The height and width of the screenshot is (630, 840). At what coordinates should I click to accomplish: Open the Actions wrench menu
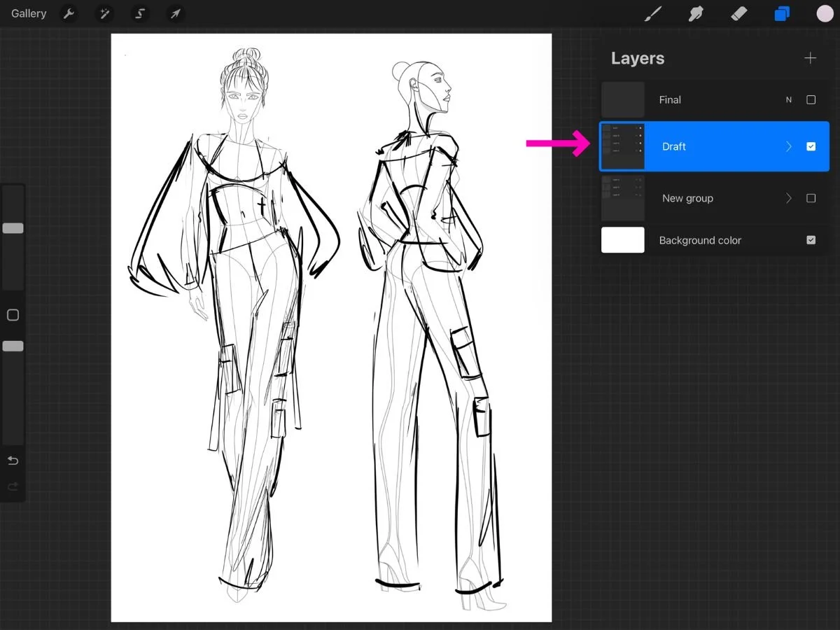point(69,13)
